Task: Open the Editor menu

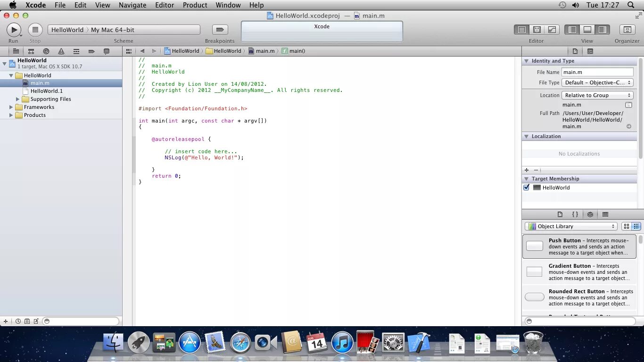Action: coord(165,5)
